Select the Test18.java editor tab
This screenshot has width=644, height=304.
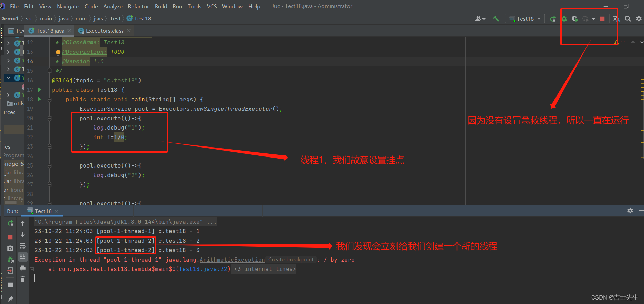coord(50,31)
